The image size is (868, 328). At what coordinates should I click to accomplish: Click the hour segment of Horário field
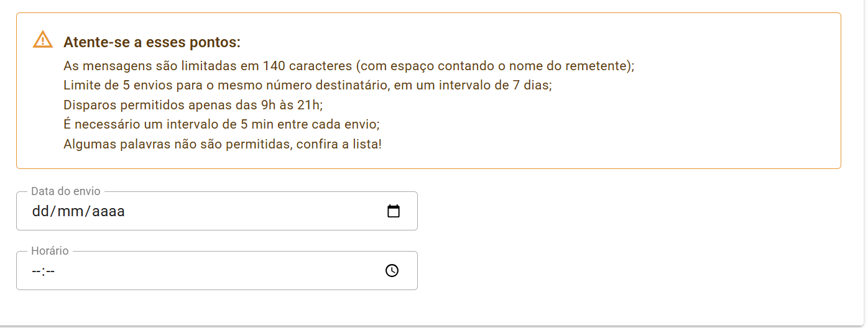point(36,271)
